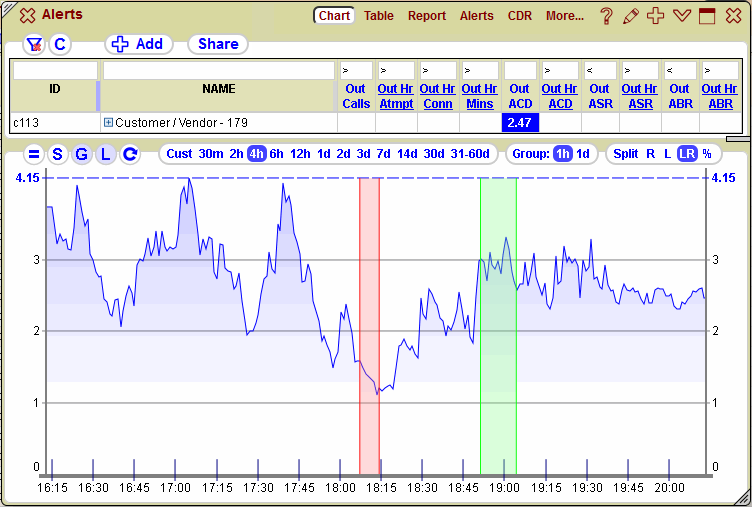Click the pencil edit icon
Image resolution: width=752 pixels, height=507 pixels.
(x=630, y=16)
